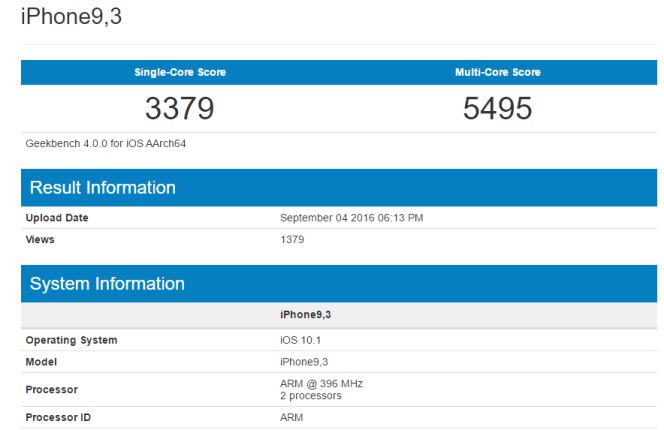Click the single-core value 3379

180,108
